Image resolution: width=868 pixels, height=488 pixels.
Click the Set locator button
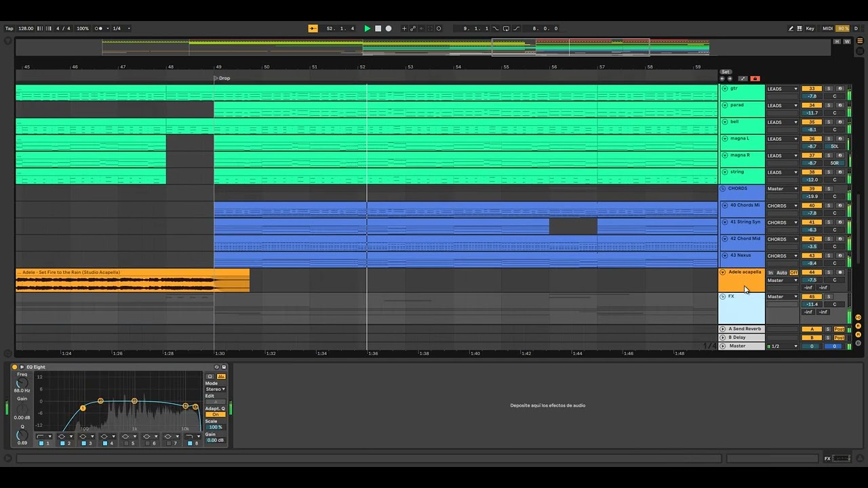point(725,72)
